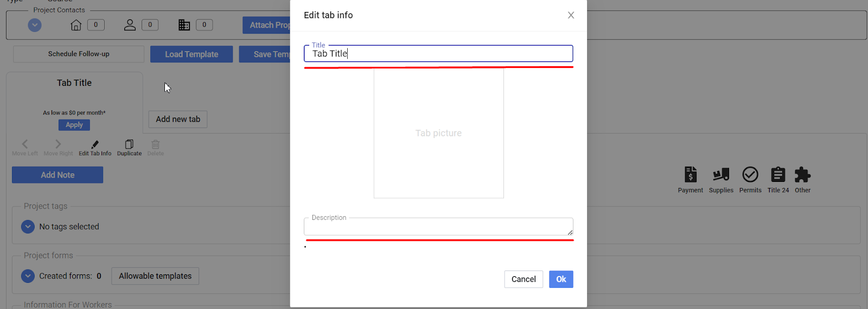Expand the Project forms chevron
The height and width of the screenshot is (309, 868).
click(28, 276)
